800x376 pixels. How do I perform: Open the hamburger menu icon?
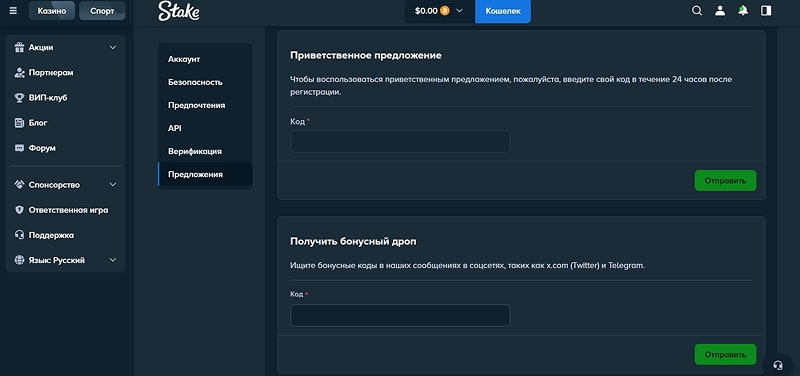(13, 10)
